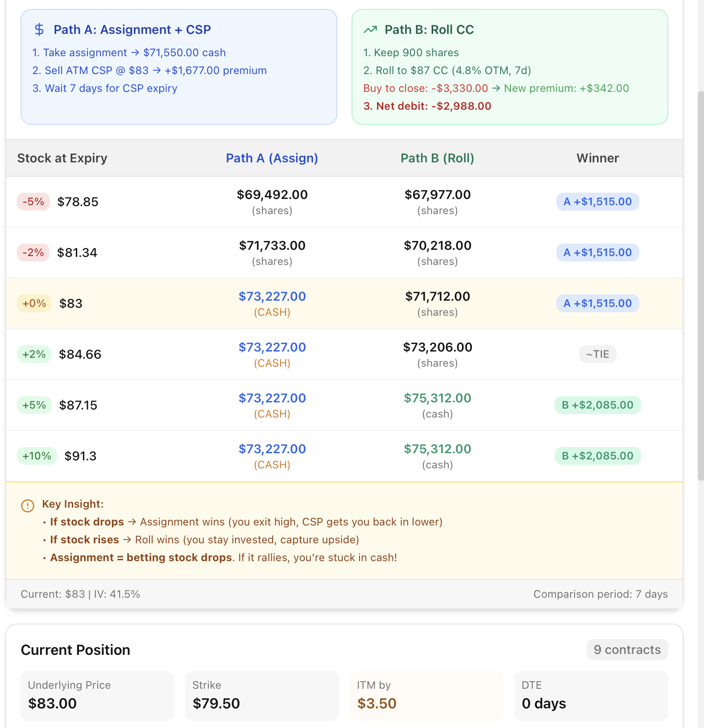The image size is (704, 728).
Task: Click New premium +$342.00 text
Action: (567, 88)
